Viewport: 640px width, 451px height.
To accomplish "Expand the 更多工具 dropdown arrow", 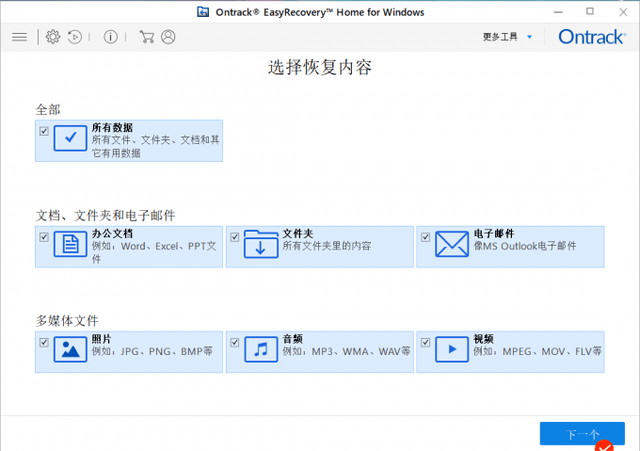I will coord(529,37).
